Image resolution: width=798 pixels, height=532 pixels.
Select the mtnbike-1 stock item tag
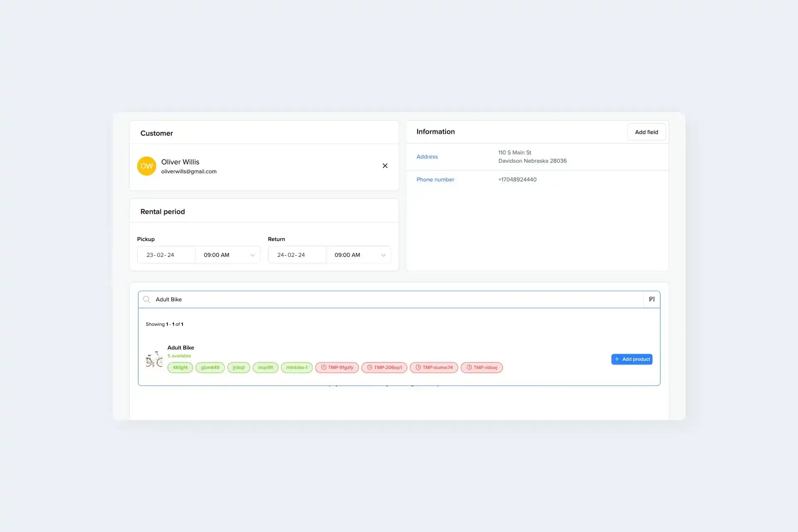coord(296,367)
